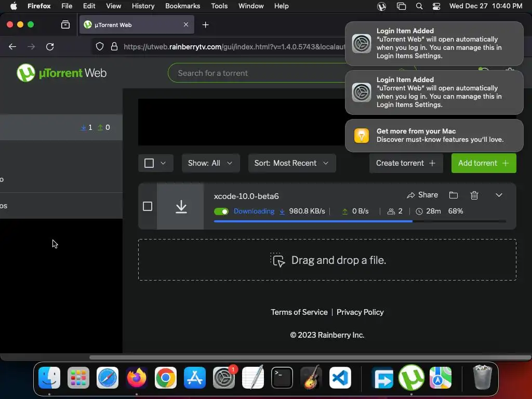Open Google Chrome from the Dock

166,378
